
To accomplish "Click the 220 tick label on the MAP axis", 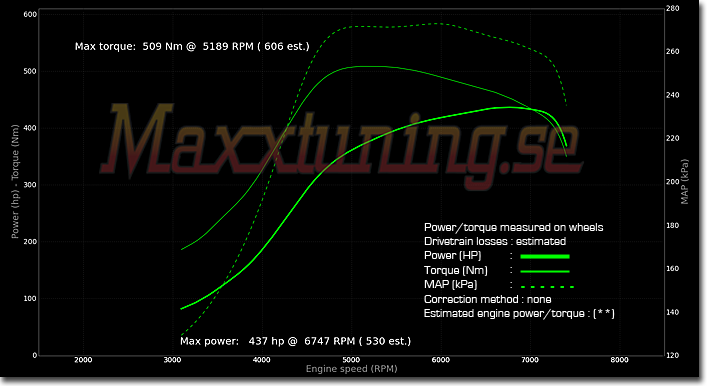I will (673, 138).
